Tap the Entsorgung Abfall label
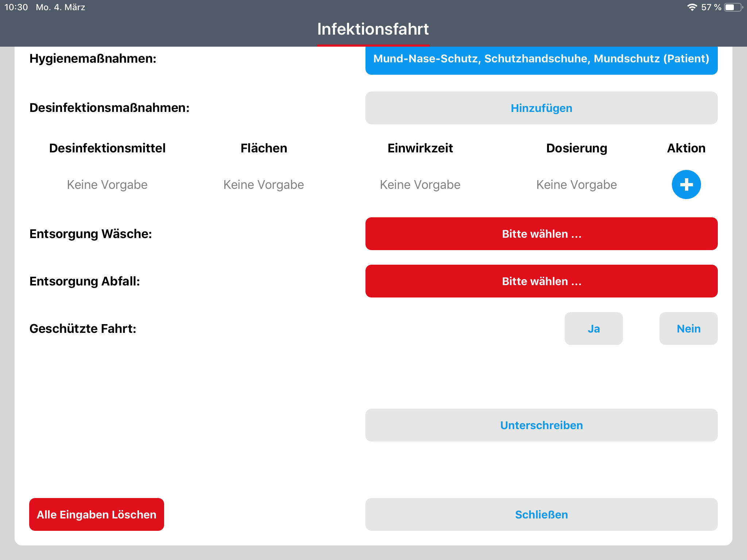The image size is (747, 560). pyautogui.click(x=85, y=281)
